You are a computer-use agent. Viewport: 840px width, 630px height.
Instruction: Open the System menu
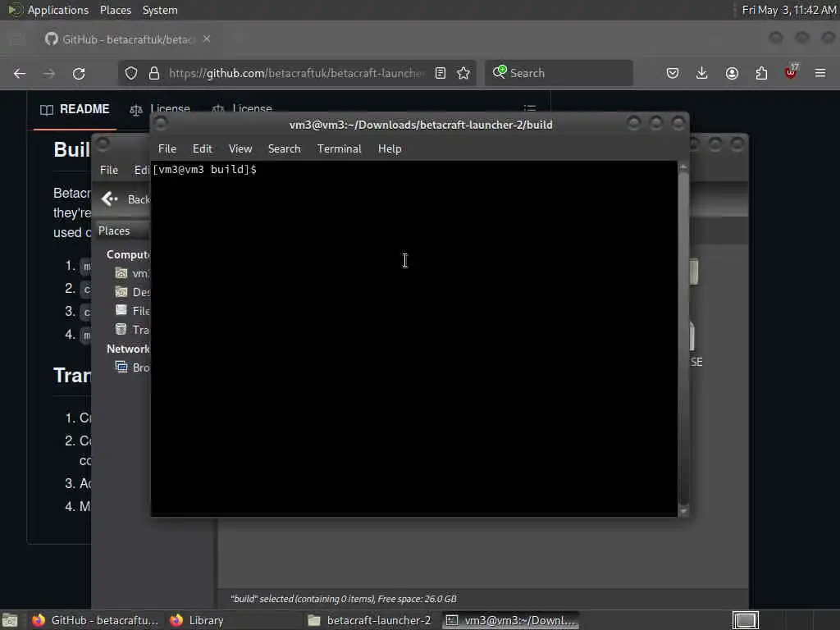(160, 10)
